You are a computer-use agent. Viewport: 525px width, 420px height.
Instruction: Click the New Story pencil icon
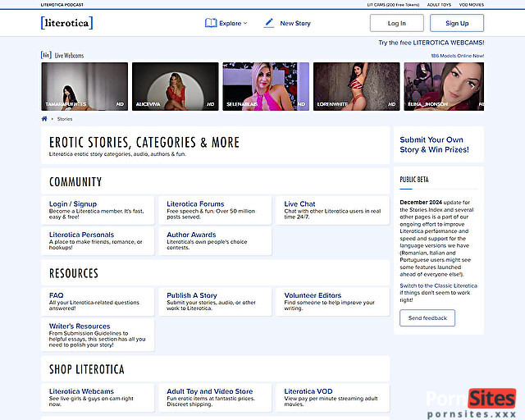pyautogui.click(x=269, y=23)
